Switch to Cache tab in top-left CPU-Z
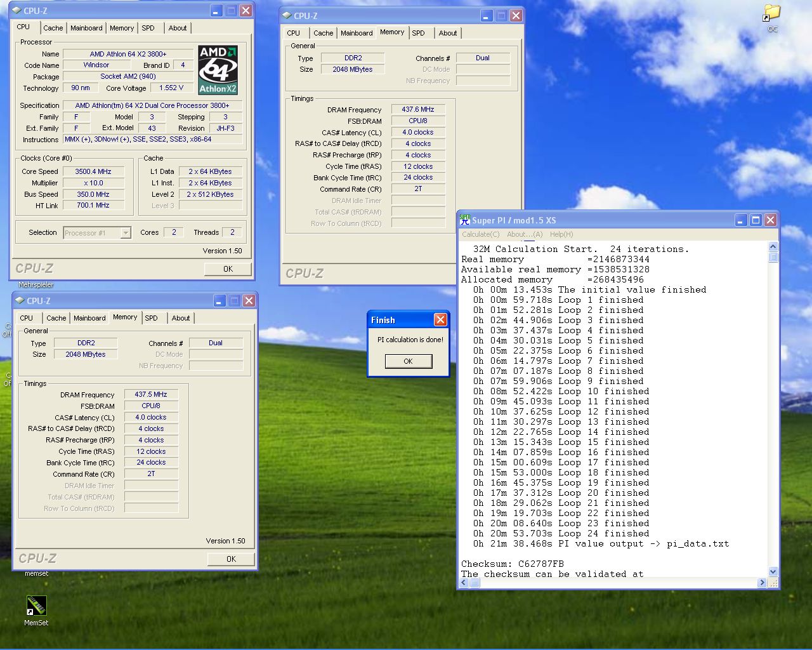This screenshot has height=650, width=812. click(53, 28)
